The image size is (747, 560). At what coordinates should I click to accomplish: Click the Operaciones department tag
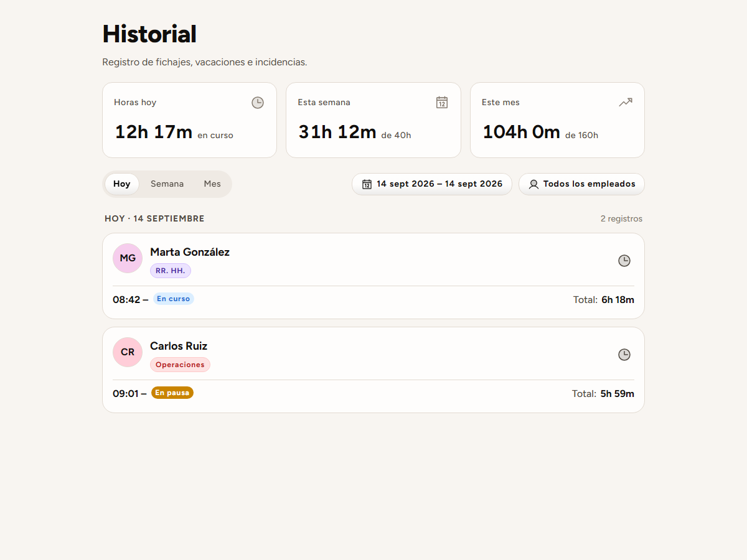pos(180,365)
